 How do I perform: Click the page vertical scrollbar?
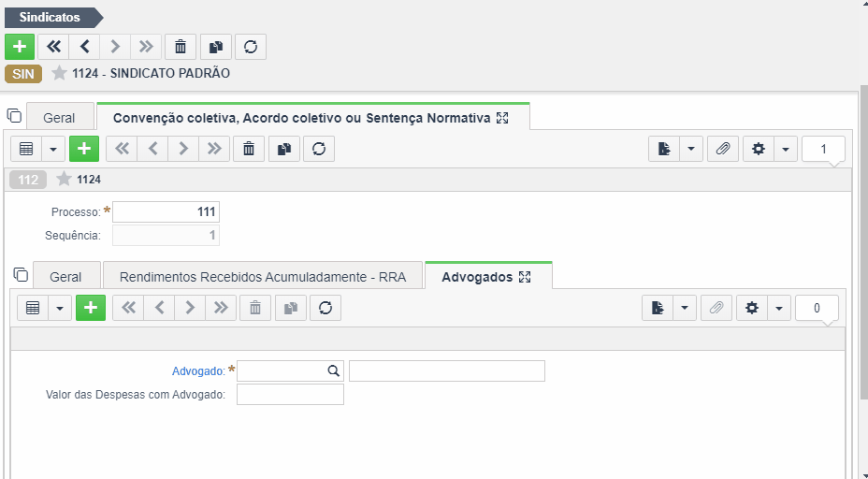(863, 241)
